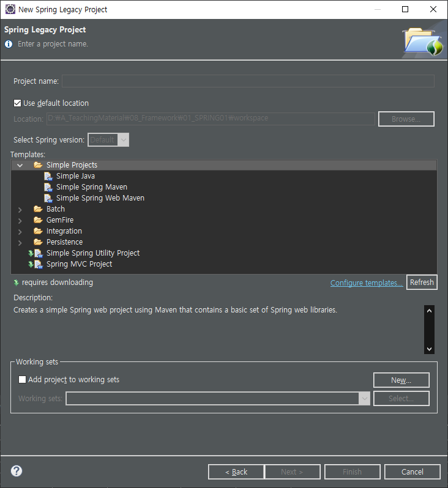Uncheck Use default location

(x=18, y=103)
